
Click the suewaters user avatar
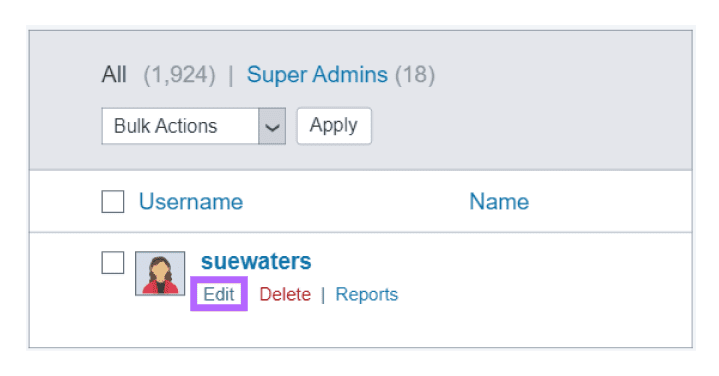pos(160,273)
